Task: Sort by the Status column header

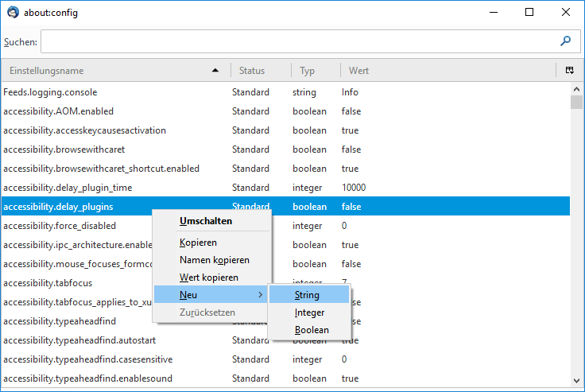Action: [x=252, y=71]
